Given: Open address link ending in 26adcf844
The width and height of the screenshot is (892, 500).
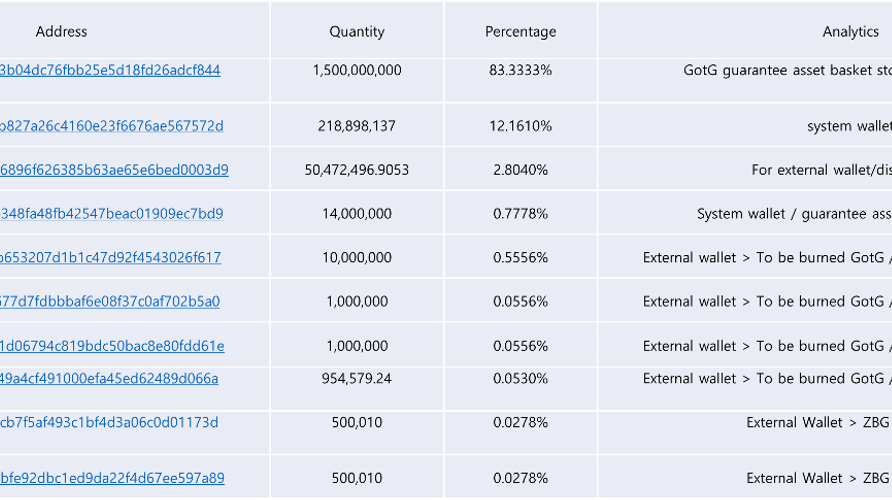Looking at the screenshot, I should [110, 70].
